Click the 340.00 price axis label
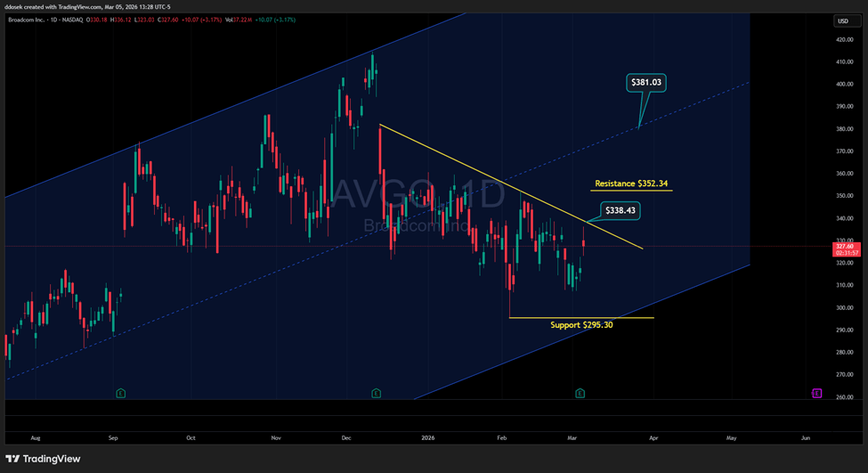Viewport: 868px width, 473px height. click(x=845, y=218)
